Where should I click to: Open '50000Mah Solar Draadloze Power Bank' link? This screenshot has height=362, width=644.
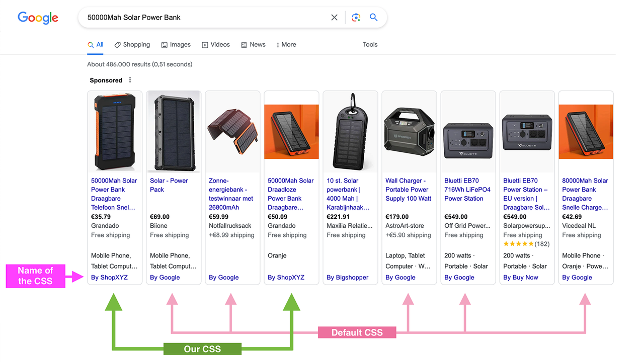coord(291,194)
